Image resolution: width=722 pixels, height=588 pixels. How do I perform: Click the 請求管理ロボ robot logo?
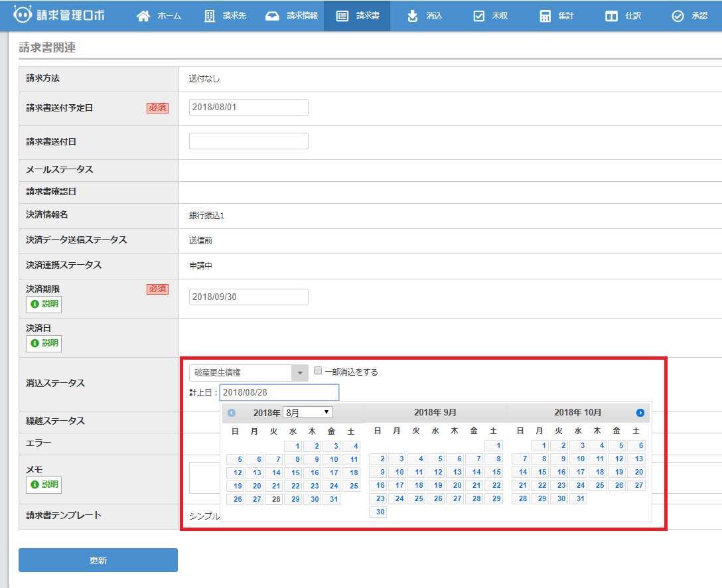point(23,15)
